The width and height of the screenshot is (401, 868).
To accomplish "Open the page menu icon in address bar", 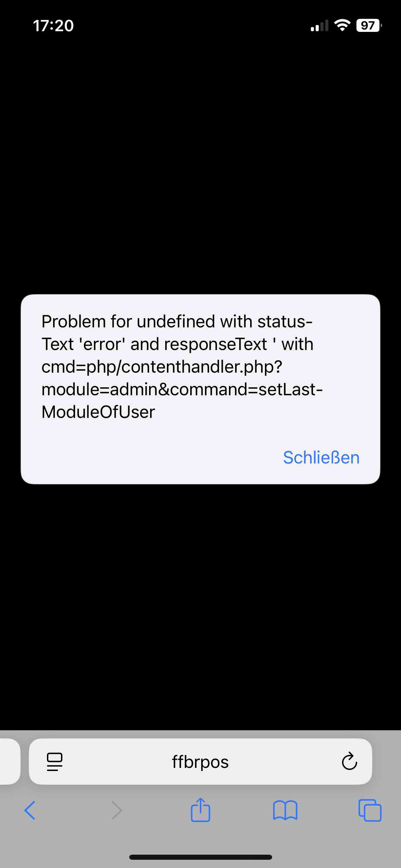I will point(54,762).
